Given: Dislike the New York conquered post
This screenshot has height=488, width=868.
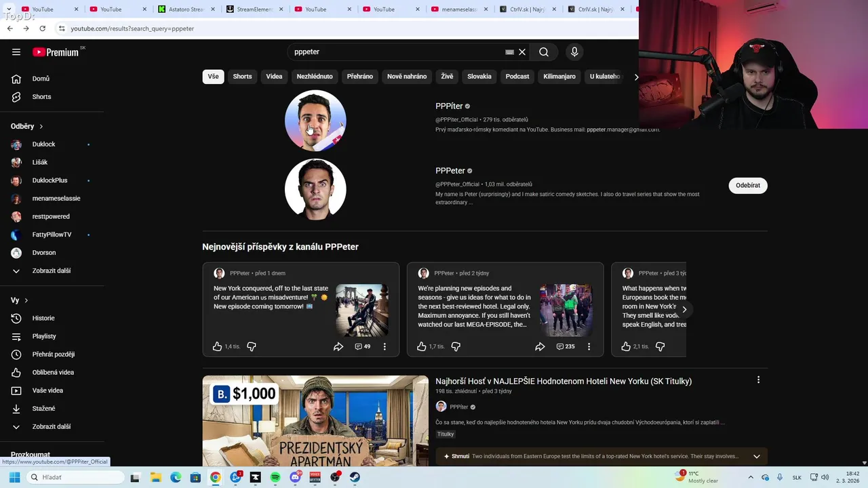Looking at the screenshot, I should (x=252, y=346).
